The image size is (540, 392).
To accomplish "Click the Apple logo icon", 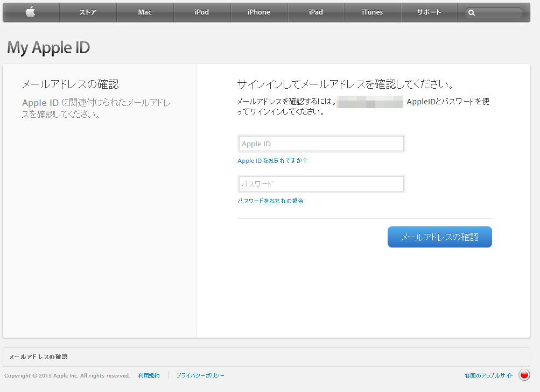I will (31, 12).
